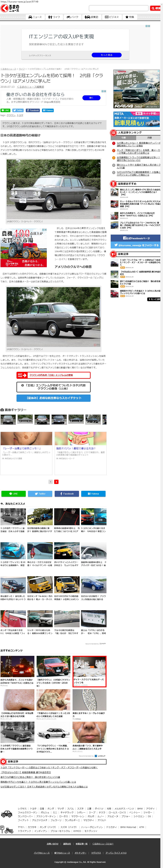Open the バイク menu item

(x=72, y=17)
